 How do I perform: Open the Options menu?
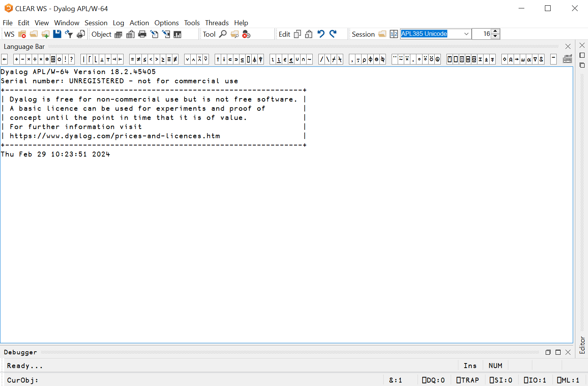(167, 23)
